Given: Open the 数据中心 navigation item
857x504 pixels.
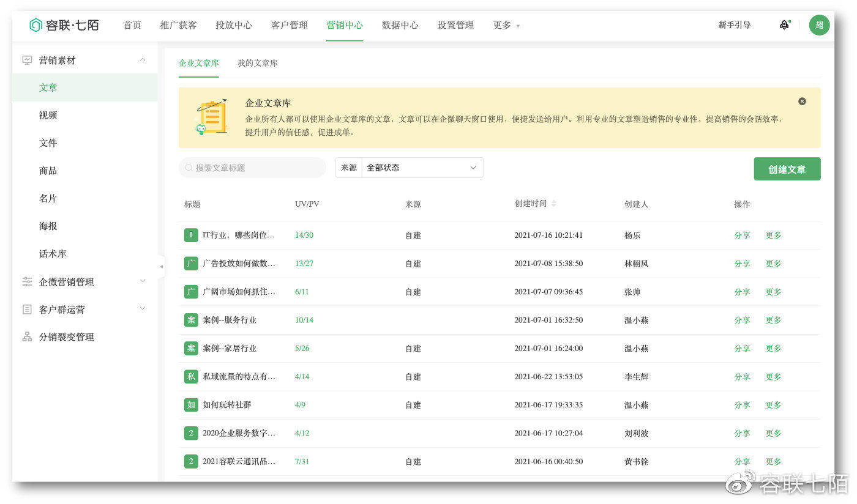Looking at the screenshot, I should pyautogui.click(x=400, y=25).
